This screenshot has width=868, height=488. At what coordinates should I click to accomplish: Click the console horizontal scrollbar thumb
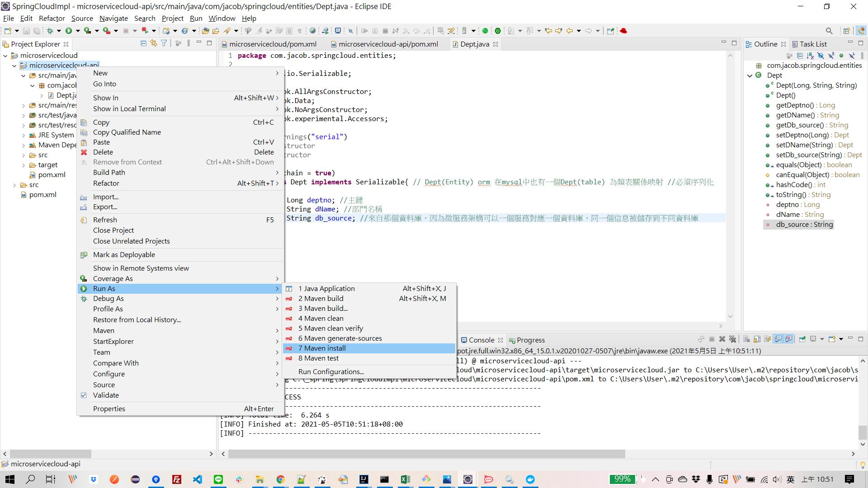pos(426,454)
